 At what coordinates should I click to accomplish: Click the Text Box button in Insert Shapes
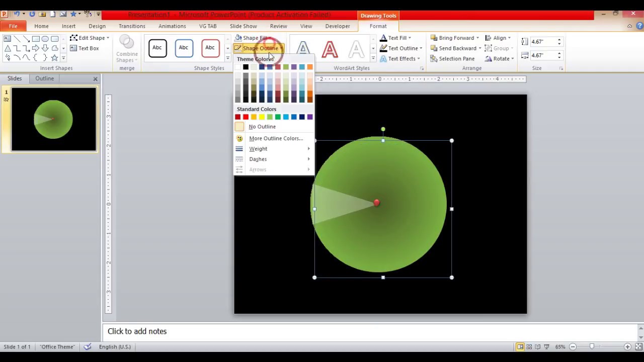coord(84,48)
